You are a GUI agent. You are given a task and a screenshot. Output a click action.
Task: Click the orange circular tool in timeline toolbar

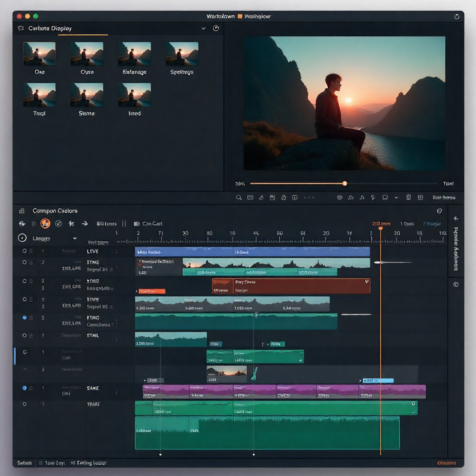tap(45, 224)
